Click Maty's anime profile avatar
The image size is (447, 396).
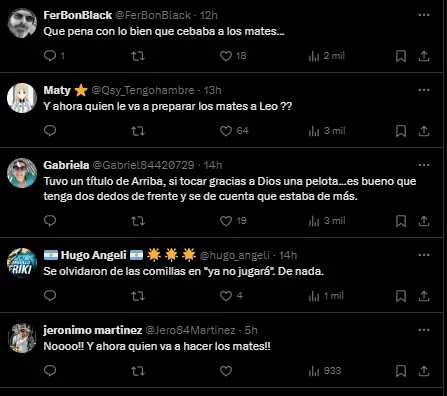click(x=22, y=98)
